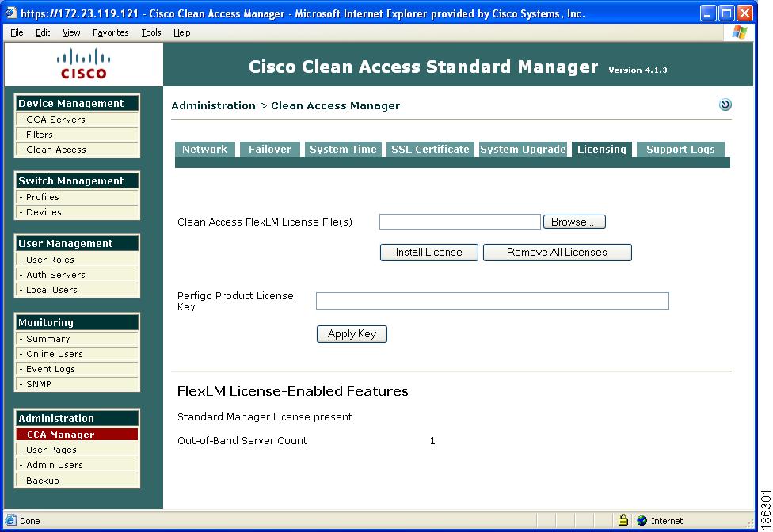This screenshot has width=773, height=532.
Task: Click the Cisco logo
Action: point(83,65)
